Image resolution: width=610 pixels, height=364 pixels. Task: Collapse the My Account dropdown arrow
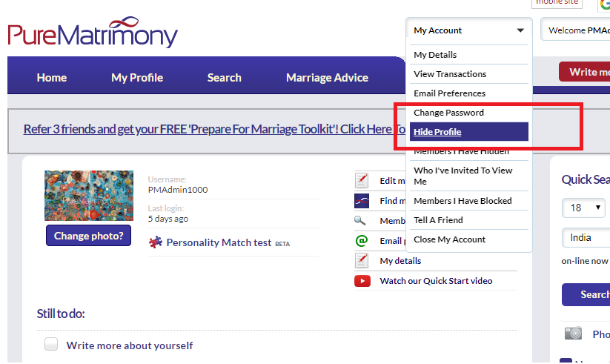point(520,30)
